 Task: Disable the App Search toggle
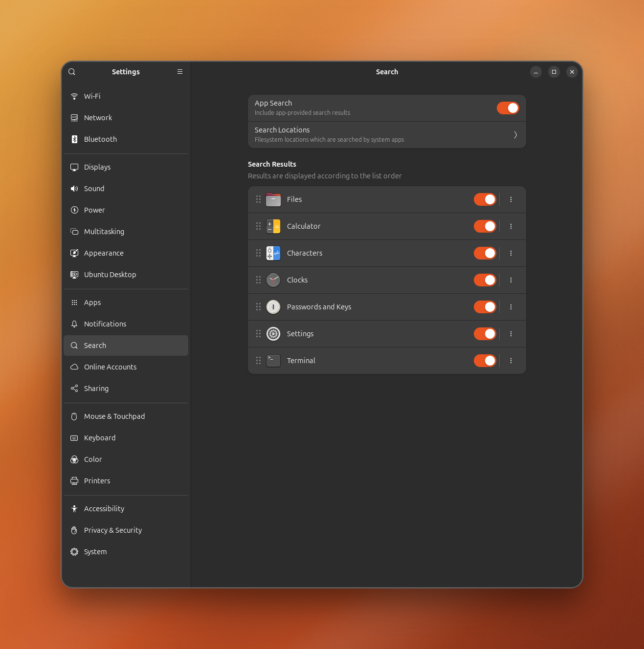[x=508, y=108]
